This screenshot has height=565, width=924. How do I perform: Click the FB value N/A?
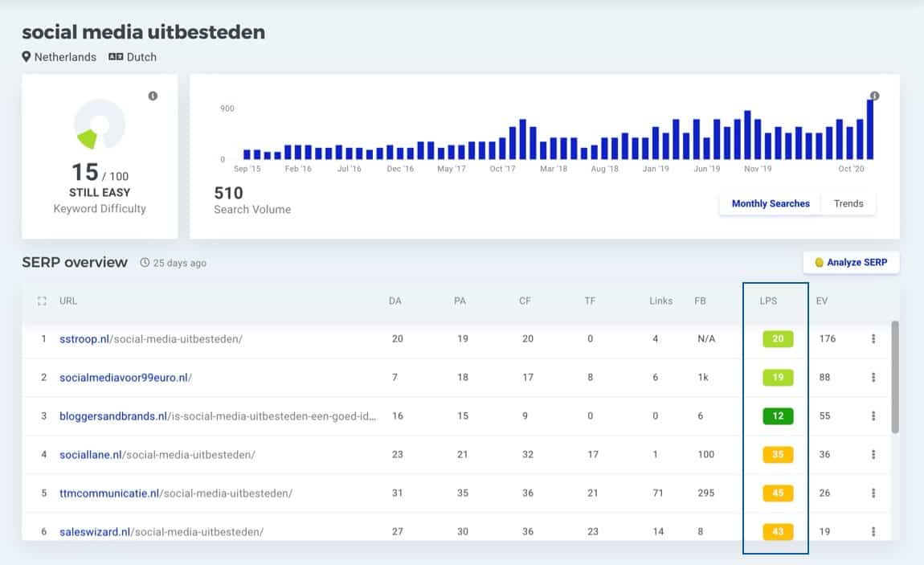point(706,339)
